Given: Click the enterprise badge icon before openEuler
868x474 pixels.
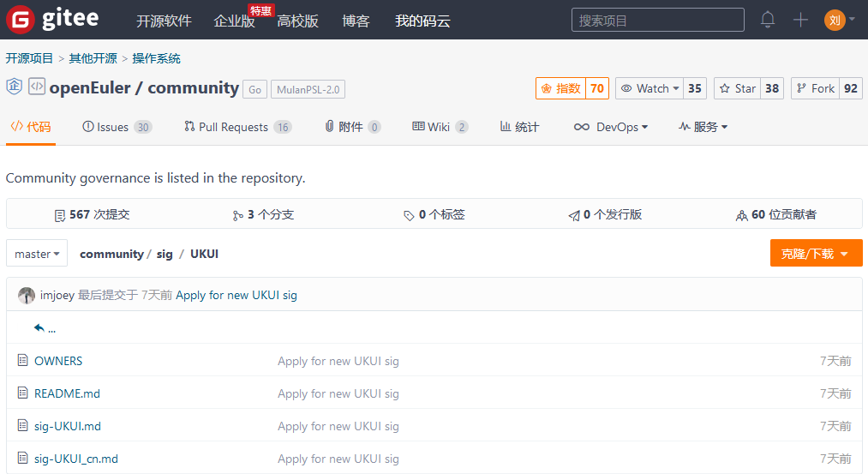Looking at the screenshot, I should [14, 87].
